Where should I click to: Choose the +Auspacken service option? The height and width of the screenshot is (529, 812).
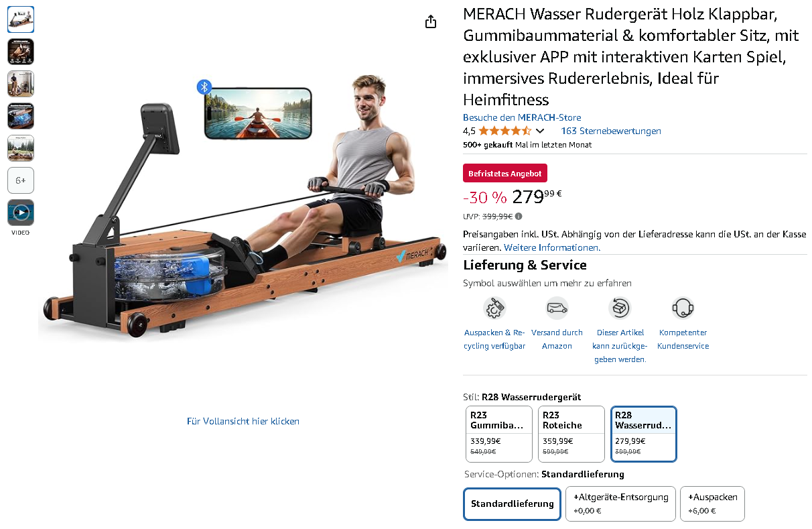[x=712, y=504]
